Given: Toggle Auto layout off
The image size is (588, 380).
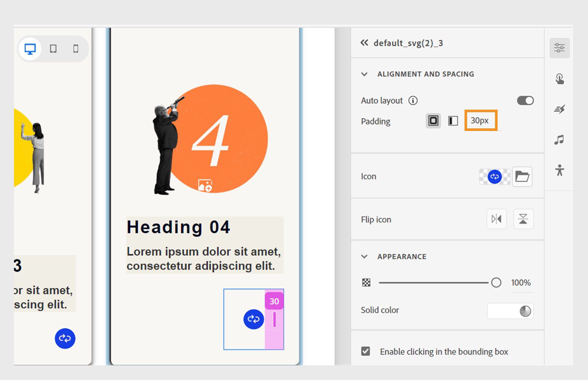Looking at the screenshot, I should click(525, 100).
